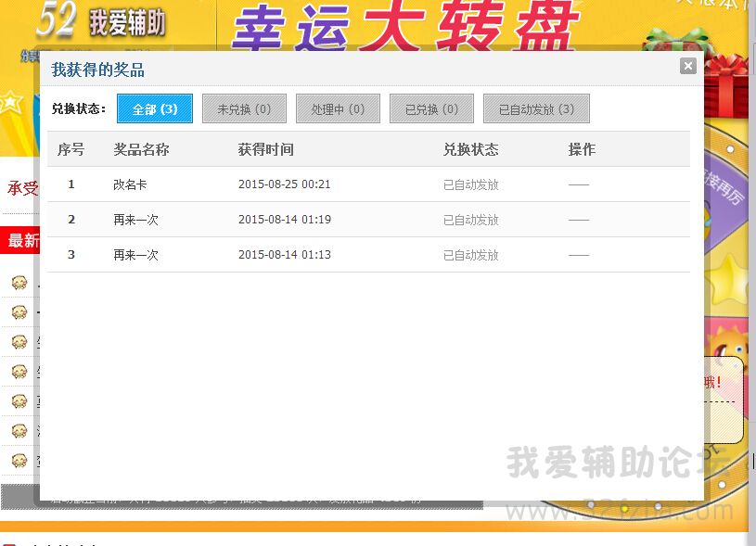756x546 pixels.
Task: Select the 全部 (3) filter tab
Action: pos(155,108)
